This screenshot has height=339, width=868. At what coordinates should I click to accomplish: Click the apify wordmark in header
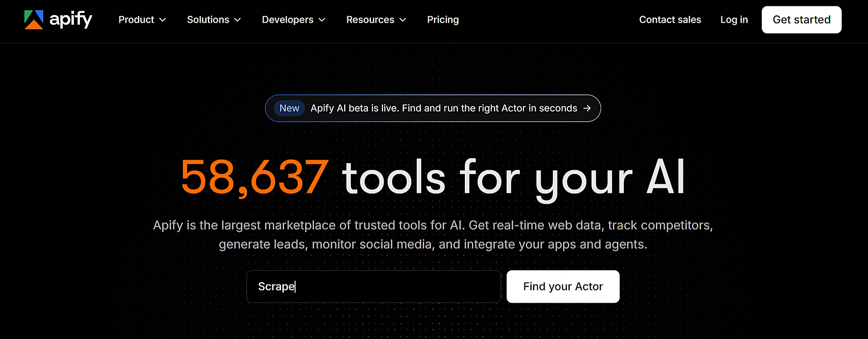tap(71, 20)
